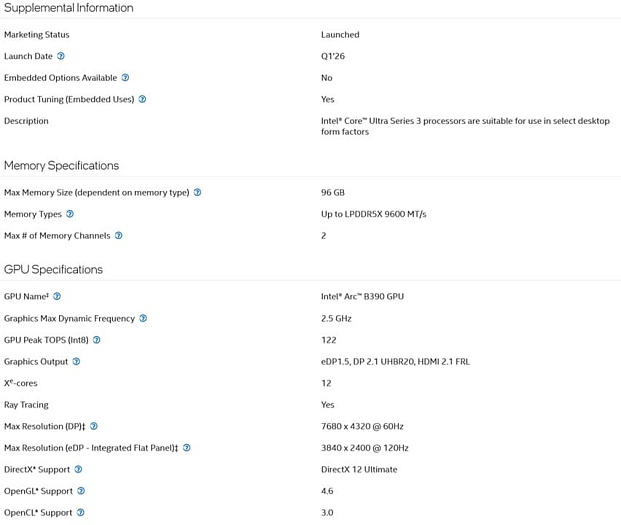Click the Ray Tracing row label
Screen dimensions: 621x525
coord(26,405)
